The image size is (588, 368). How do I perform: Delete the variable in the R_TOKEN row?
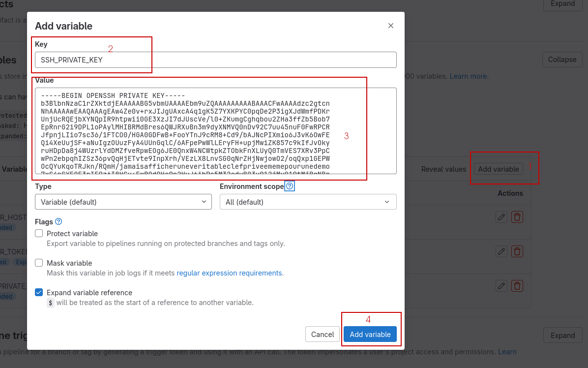coord(517,251)
